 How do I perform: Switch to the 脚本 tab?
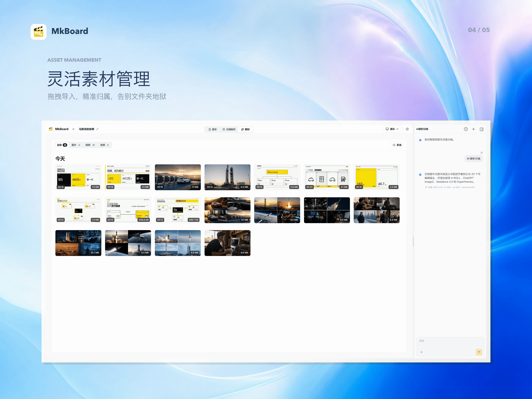(x=213, y=129)
